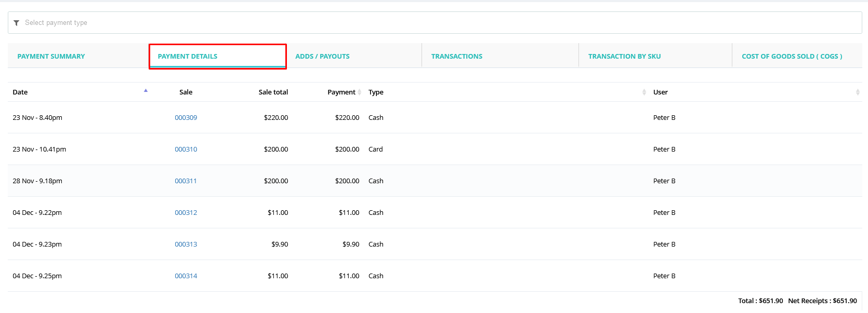Click Peter B in the 000309 row

pyautogui.click(x=664, y=117)
